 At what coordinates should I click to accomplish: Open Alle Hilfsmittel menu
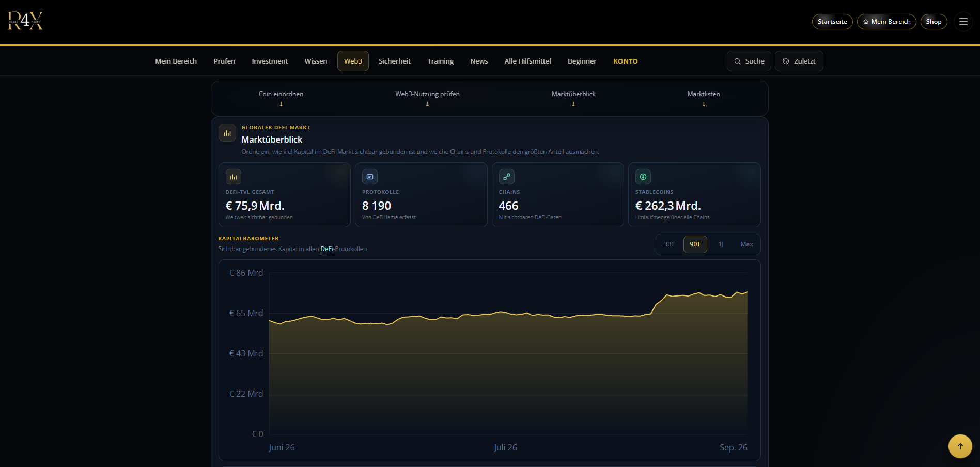[x=528, y=61]
